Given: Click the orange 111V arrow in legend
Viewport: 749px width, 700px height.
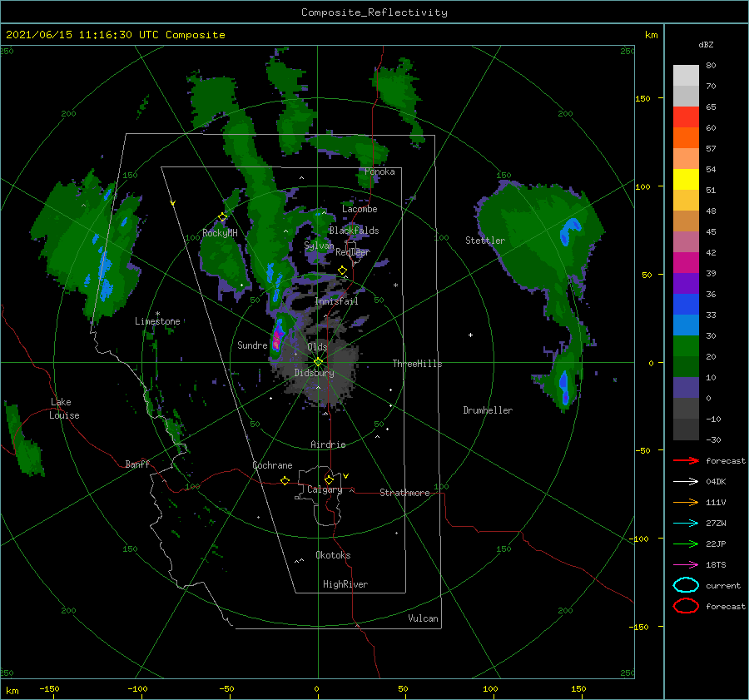Looking at the screenshot, I should pyautogui.click(x=686, y=502).
